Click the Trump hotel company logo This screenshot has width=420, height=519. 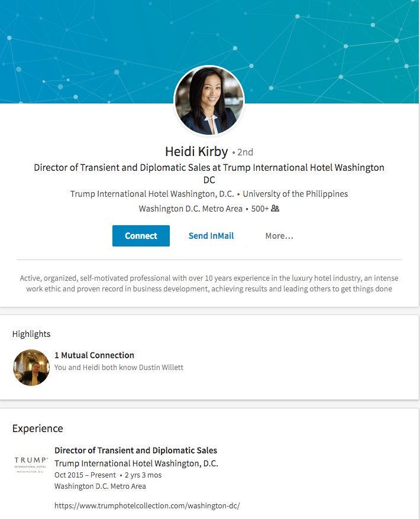(31, 465)
